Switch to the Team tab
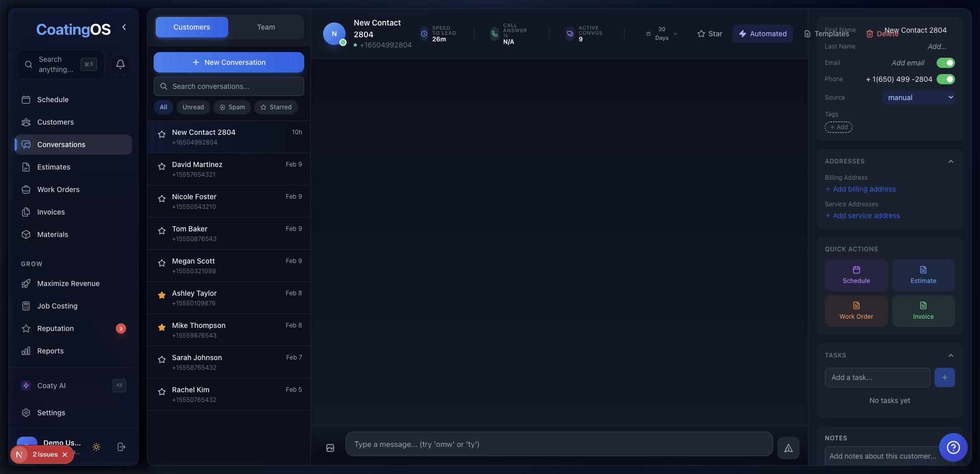This screenshot has height=474, width=980. [x=266, y=27]
